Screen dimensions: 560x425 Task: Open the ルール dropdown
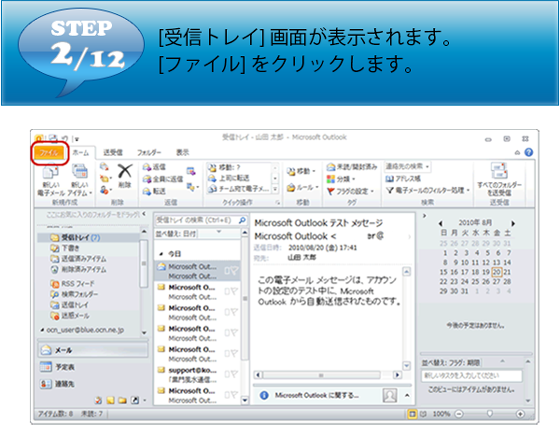click(302, 187)
